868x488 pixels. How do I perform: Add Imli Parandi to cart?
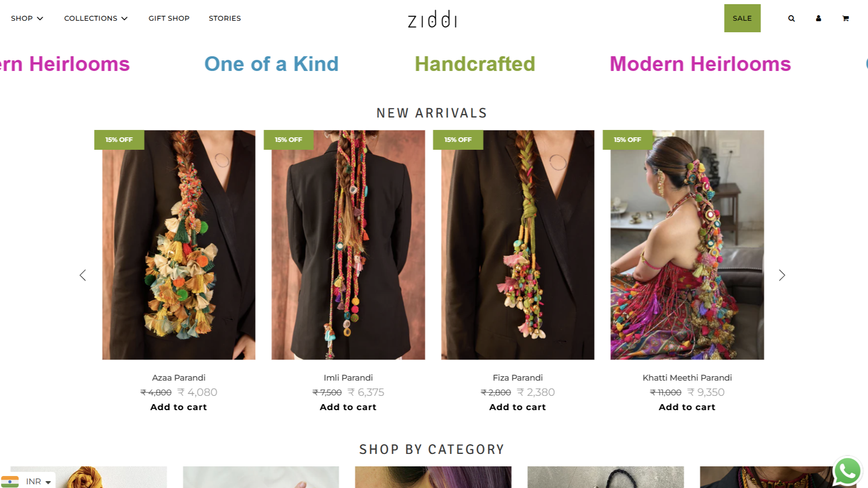(x=348, y=407)
